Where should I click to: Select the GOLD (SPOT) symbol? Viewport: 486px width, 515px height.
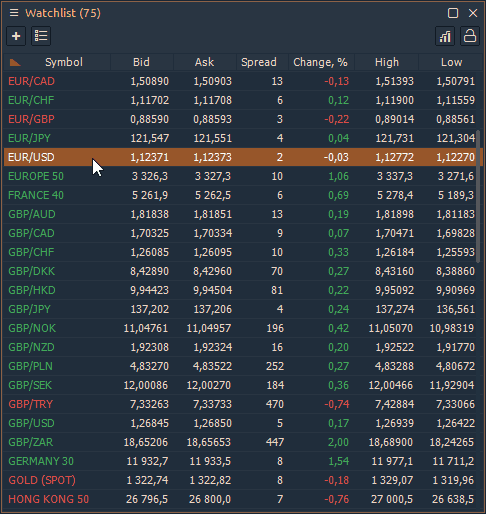pos(42,480)
